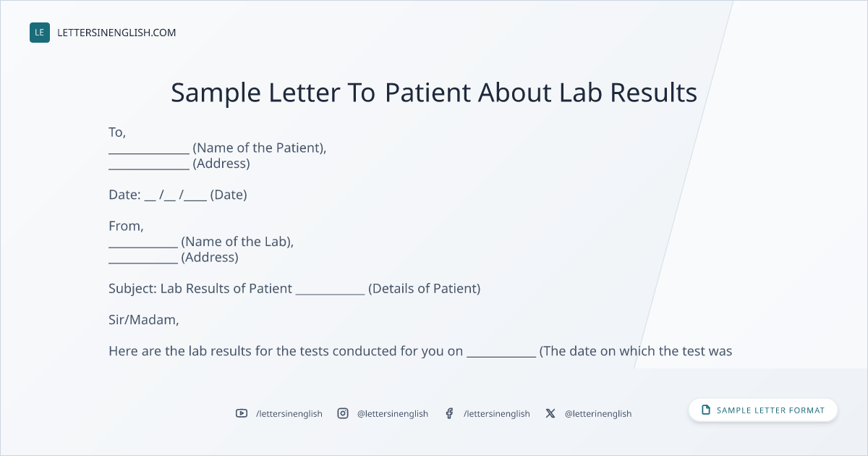This screenshot has width=868, height=456.
Task: Click the Sir/Madam salutation text
Action: point(144,320)
